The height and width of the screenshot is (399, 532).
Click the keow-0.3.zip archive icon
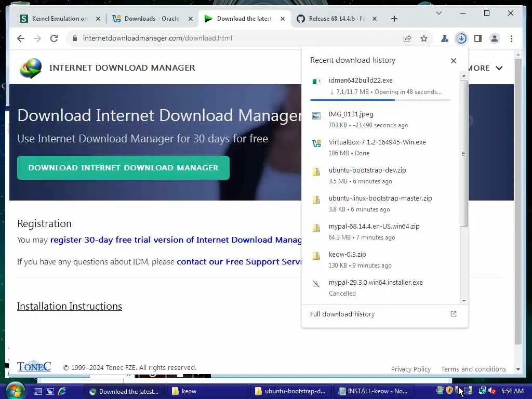316,256
